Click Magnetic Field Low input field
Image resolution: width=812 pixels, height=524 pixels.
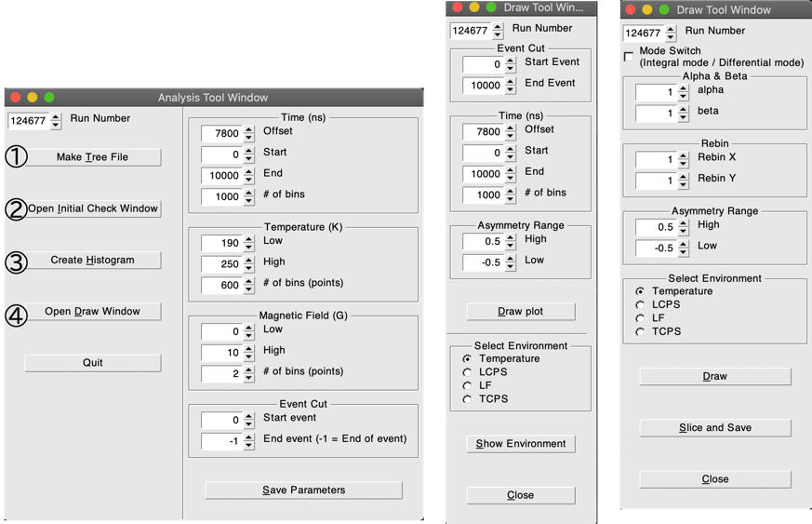pyautogui.click(x=222, y=331)
